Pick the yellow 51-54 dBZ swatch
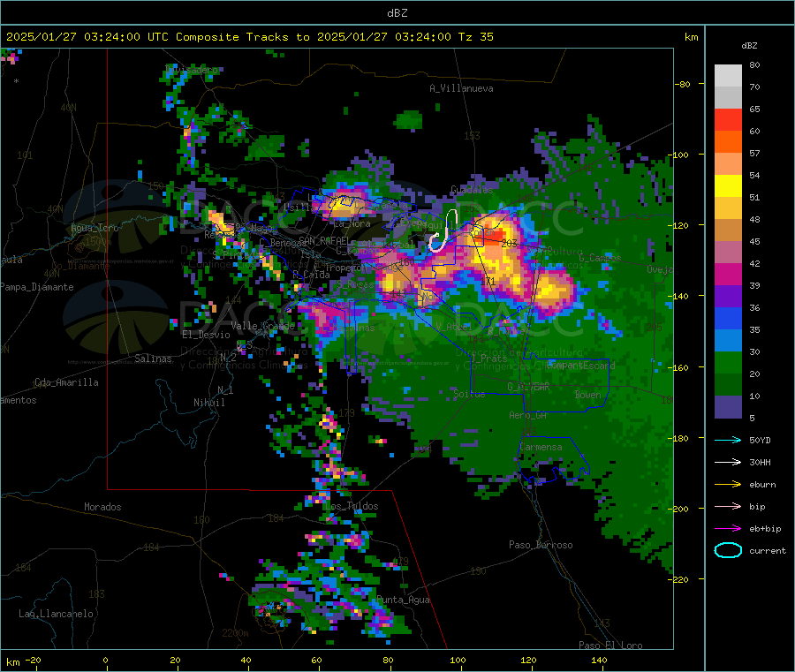This screenshot has width=795, height=672. click(728, 186)
